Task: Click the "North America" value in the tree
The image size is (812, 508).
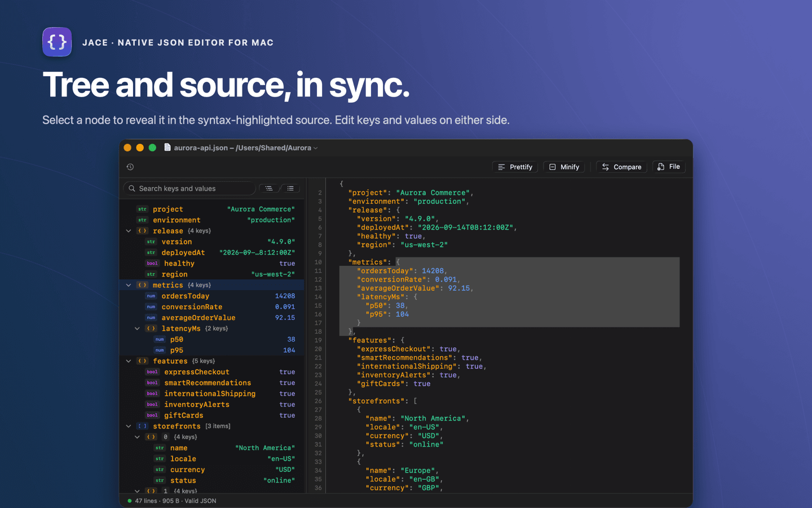Action: pyautogui.click(x=265, y=448)
